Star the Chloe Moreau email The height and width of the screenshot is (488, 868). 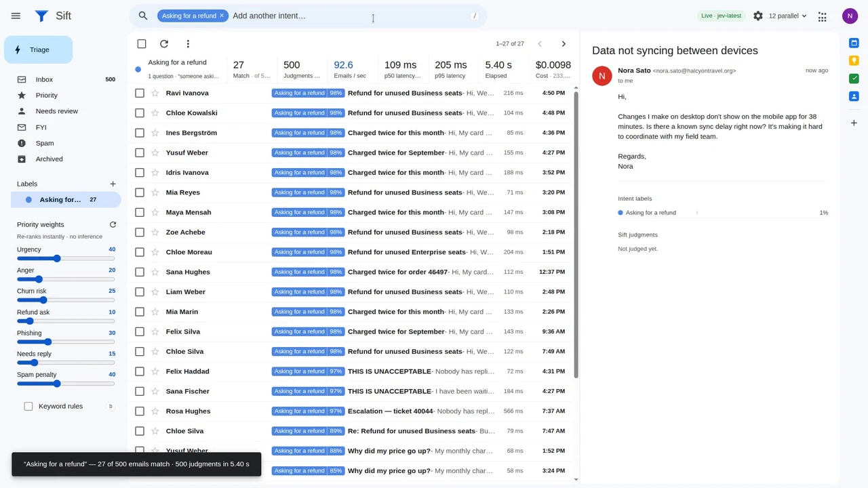pos(155,252)
